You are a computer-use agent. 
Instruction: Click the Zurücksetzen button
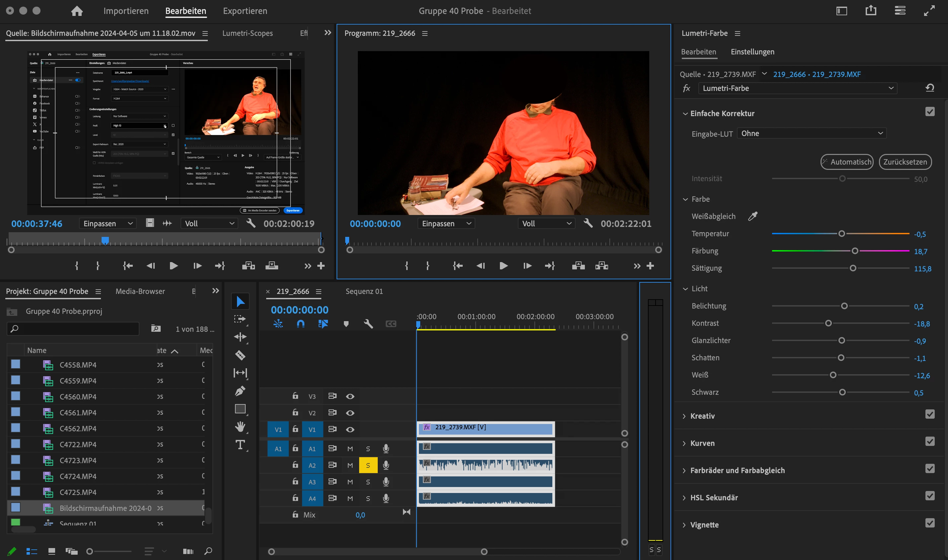click(x=905, y=162)
